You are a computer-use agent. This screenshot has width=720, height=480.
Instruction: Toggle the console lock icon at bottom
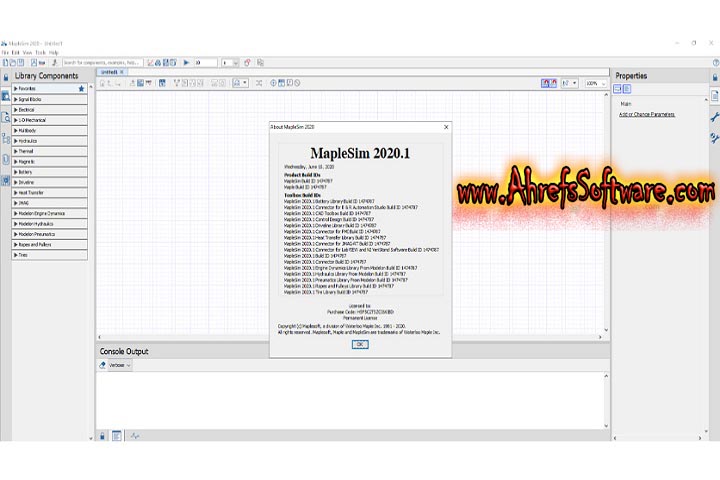[102, 436]
